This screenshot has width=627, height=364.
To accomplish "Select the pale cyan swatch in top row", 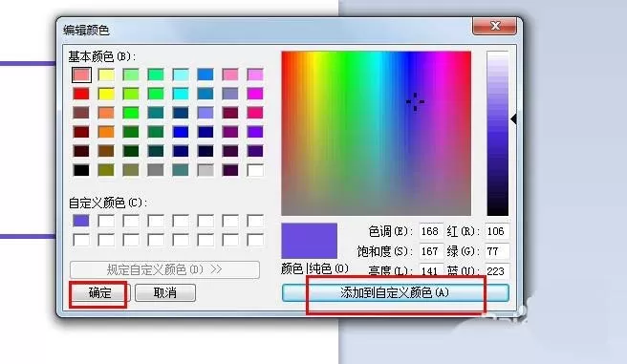I will [x=181, y=75].
